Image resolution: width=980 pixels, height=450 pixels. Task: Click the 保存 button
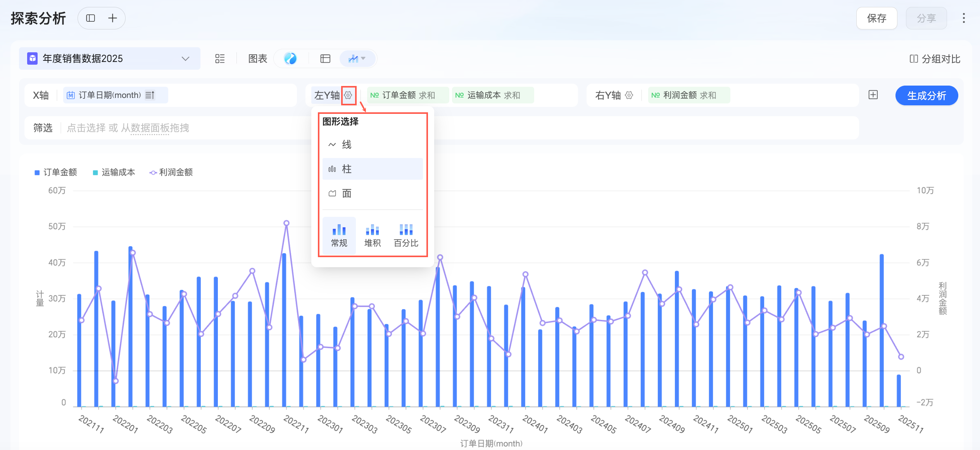[876, 18]
